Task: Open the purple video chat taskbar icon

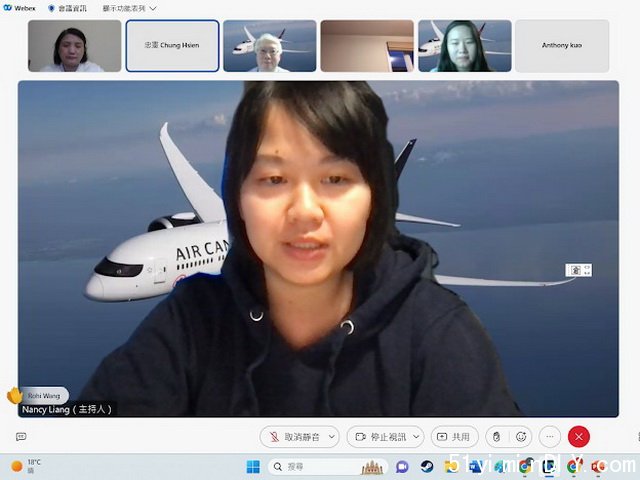Action: [402, 467]
